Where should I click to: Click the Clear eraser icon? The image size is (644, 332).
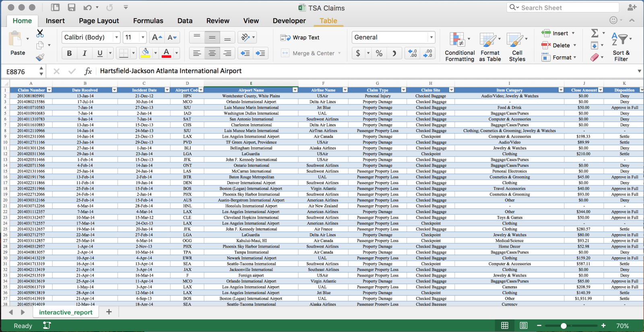coord(594,57)
